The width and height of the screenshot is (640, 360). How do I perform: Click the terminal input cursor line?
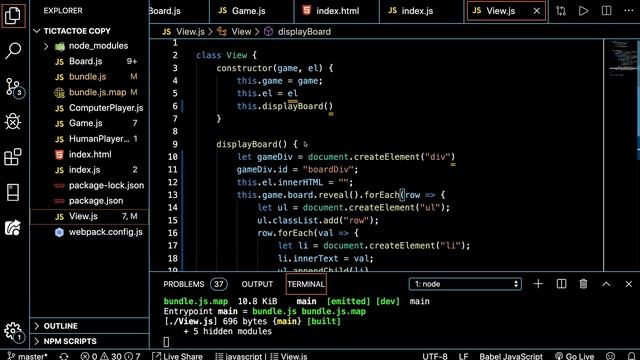point(166,342)
